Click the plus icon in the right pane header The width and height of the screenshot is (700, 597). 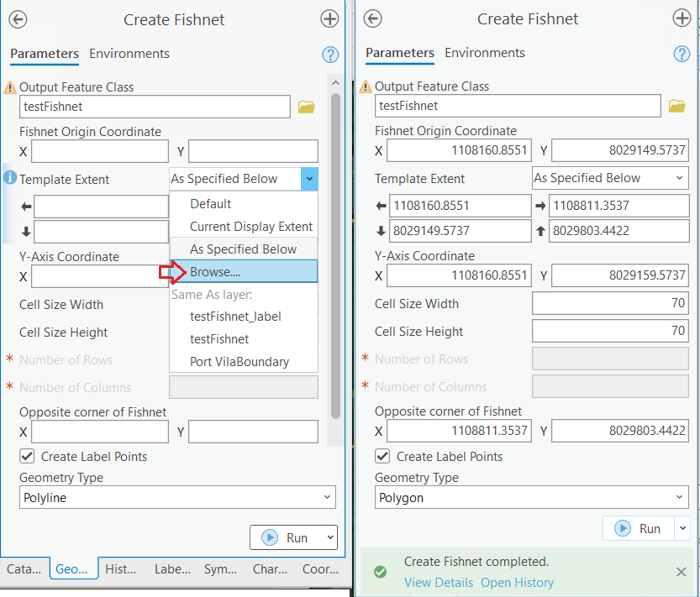[682, 18]
